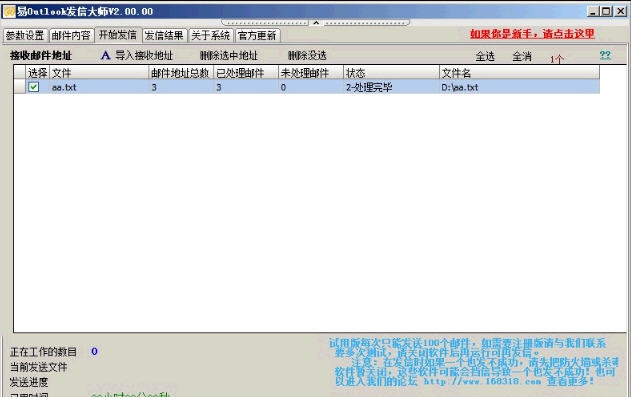The image size is (631, 397).
Task: Close the 易Outlook发信大师 window
Action: tap(621, 11)
